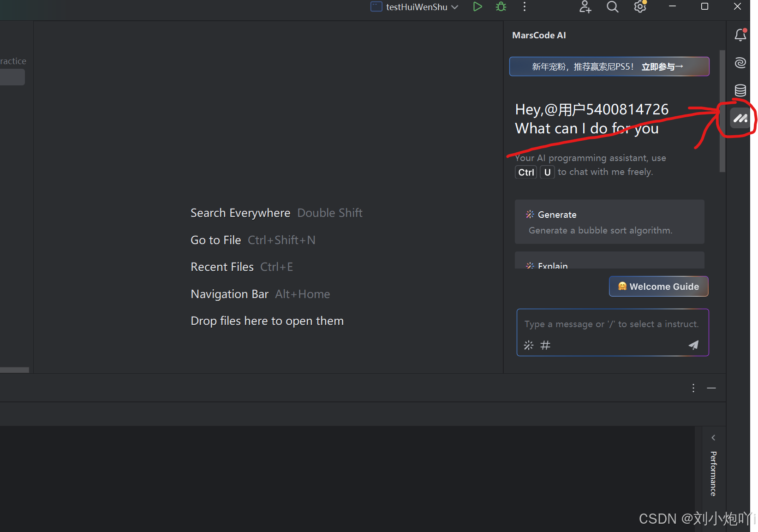Click the hash context icon in chat box

(545, 345)
